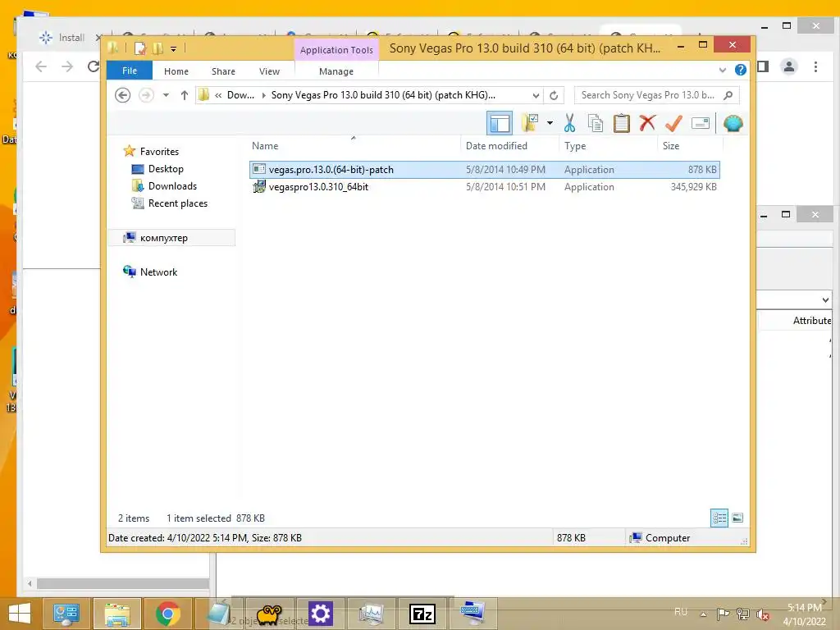Click the folder options icon in toolbar
The width and height of the screenshot is (840, 630).
[530, 123]
